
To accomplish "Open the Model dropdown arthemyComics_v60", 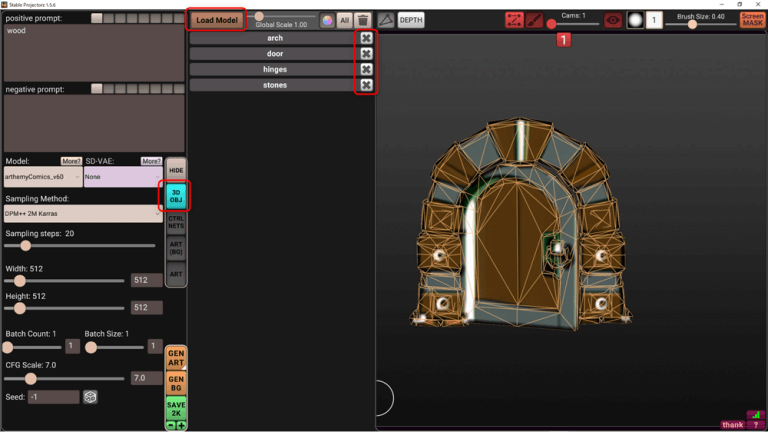I will point(43,177).
